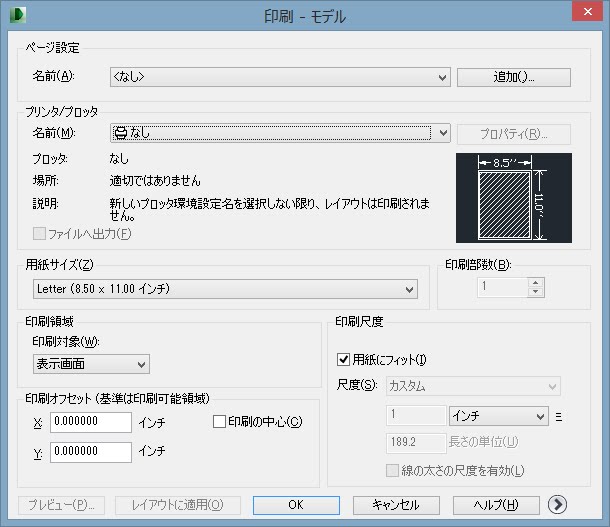Click the DraftSight app icon in title bar

(18, 15)
